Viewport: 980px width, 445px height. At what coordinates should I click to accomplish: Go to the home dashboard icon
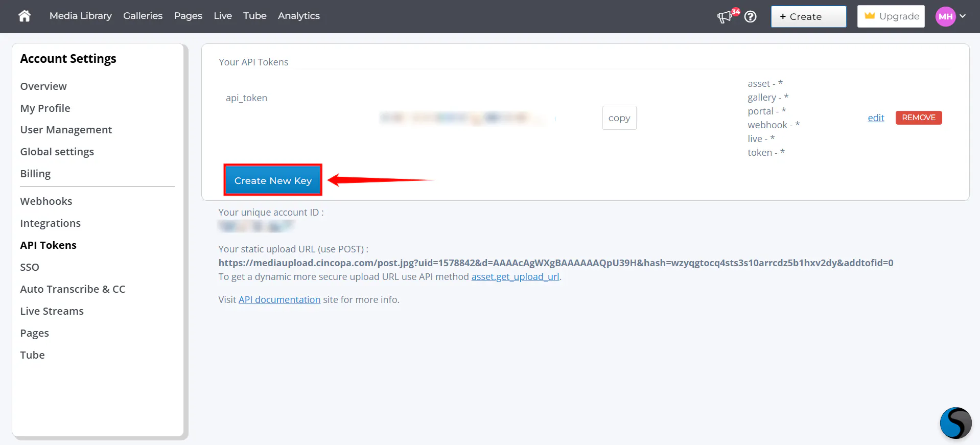coord(25,16)
